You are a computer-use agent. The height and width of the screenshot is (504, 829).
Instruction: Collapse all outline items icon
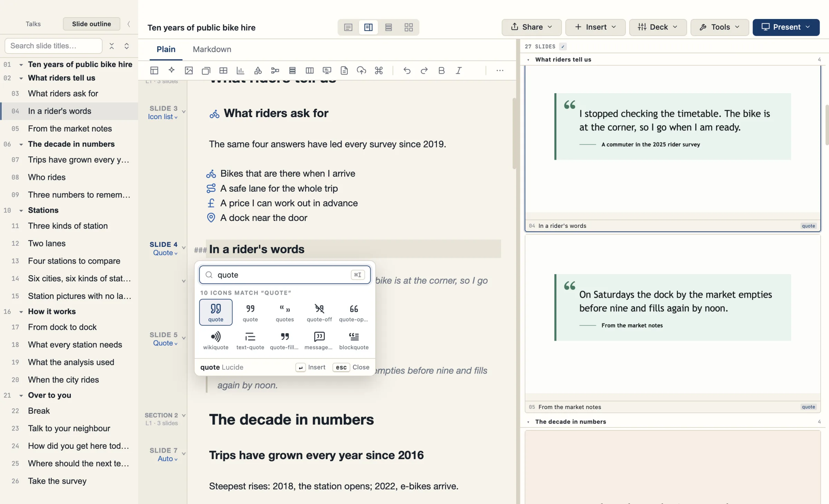point(112,46)
